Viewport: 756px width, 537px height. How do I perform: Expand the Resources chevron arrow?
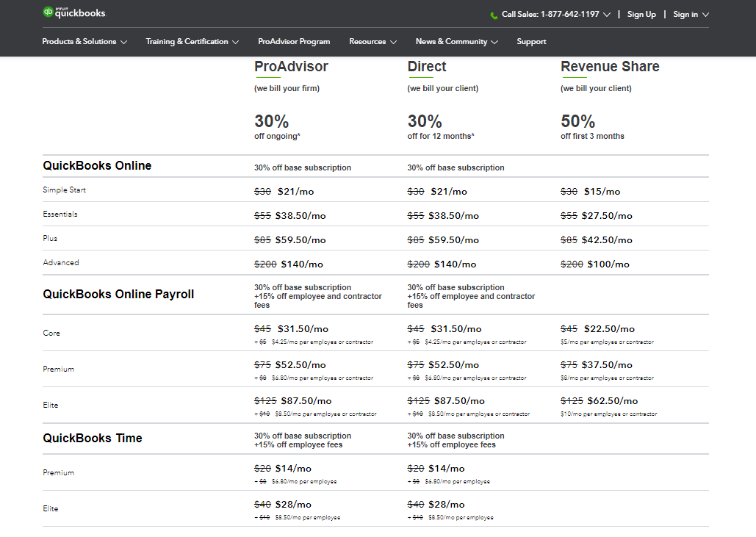[x=393, y=43]
